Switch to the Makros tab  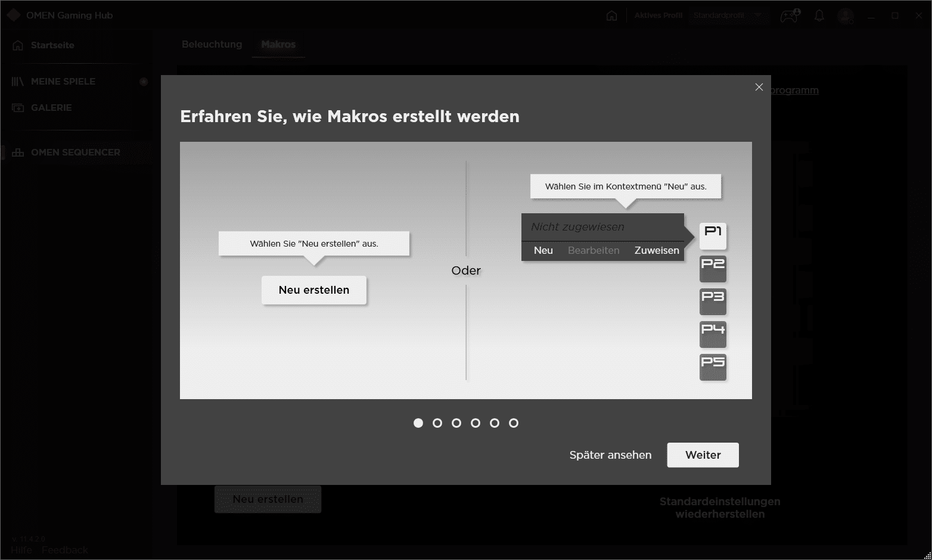coord(278,45)
